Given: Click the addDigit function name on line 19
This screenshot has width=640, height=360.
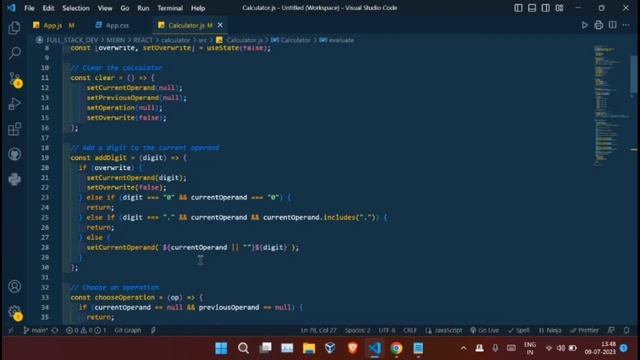Looking at the screenshot, I should click(111, 158).
